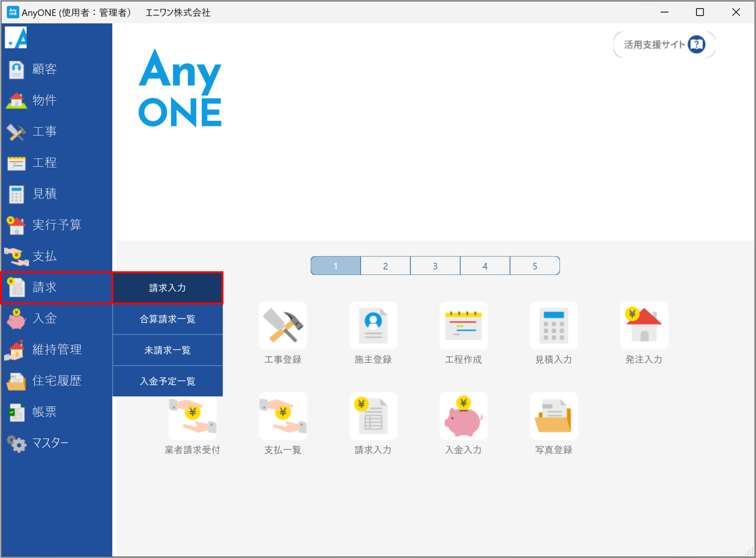The height and width of the screenshot is (558, 756).
Task: Expand the マスター settings sidebar menu
Action: pos(50,443)
